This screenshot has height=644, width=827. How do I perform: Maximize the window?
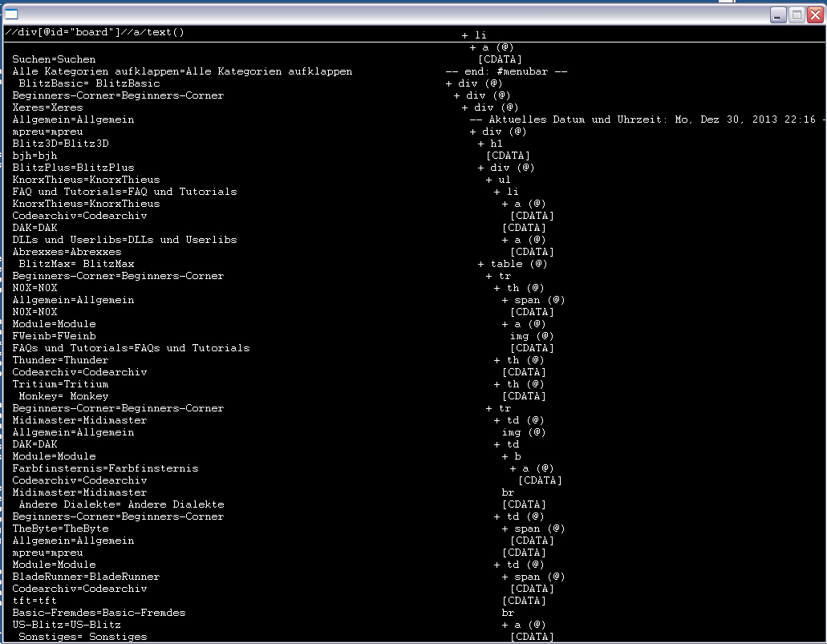coord(797,14)
